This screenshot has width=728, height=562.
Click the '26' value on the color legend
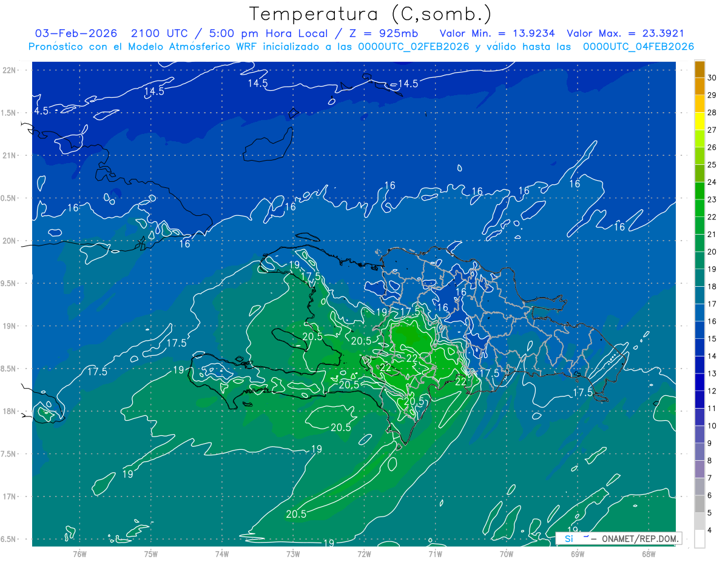pyautogui.click(x=712, y=147)
